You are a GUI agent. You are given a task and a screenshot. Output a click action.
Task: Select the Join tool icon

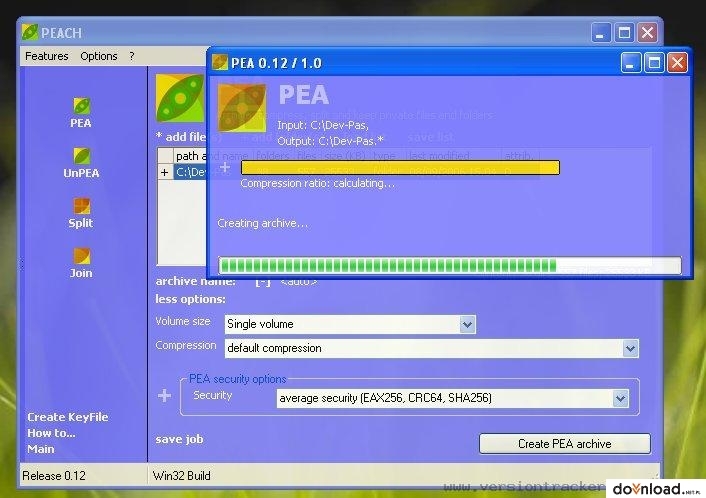(81, 256)
